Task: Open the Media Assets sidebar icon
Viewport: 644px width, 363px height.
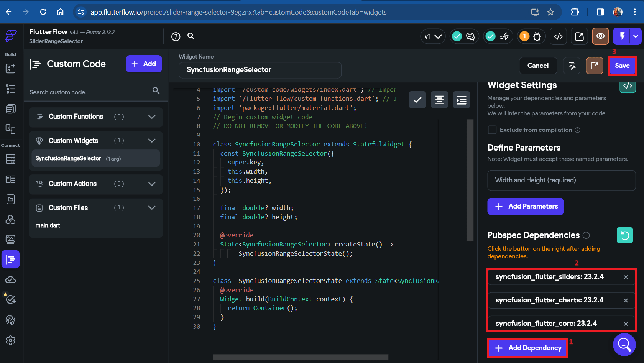Action: pos(11,240)
